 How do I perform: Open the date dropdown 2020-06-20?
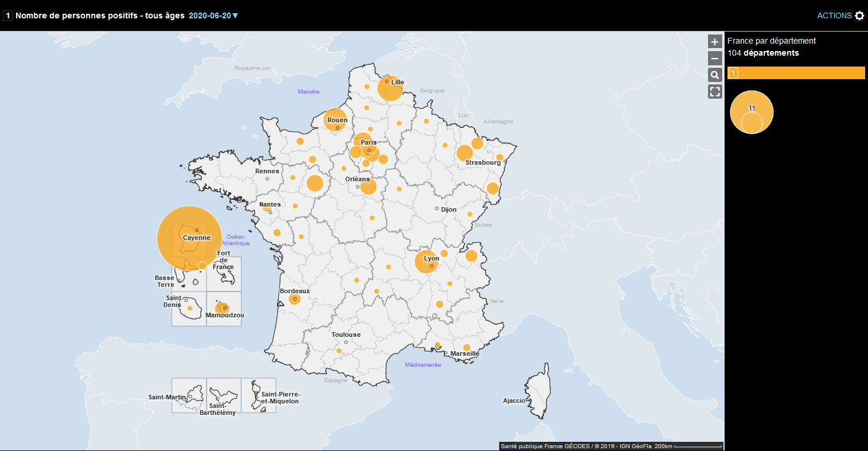tap(213, 15)
